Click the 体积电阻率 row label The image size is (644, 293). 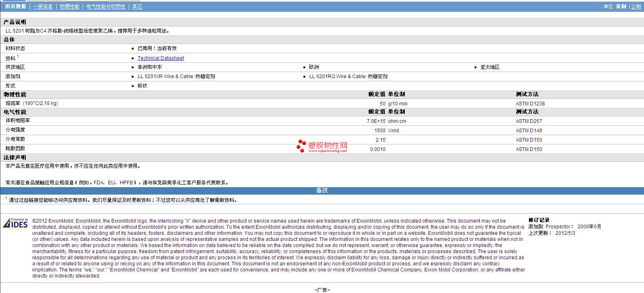18,120
